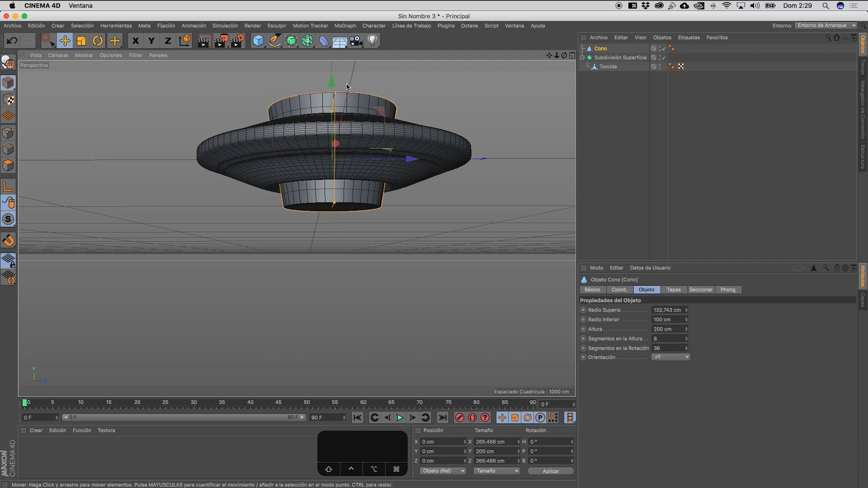The height and width of the screenshot is (488, 868).
Task: Make object editable in left toolbar
Action: 8,62
